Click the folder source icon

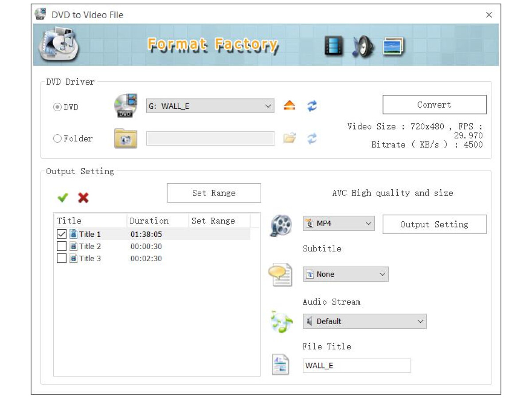(125, 139)
